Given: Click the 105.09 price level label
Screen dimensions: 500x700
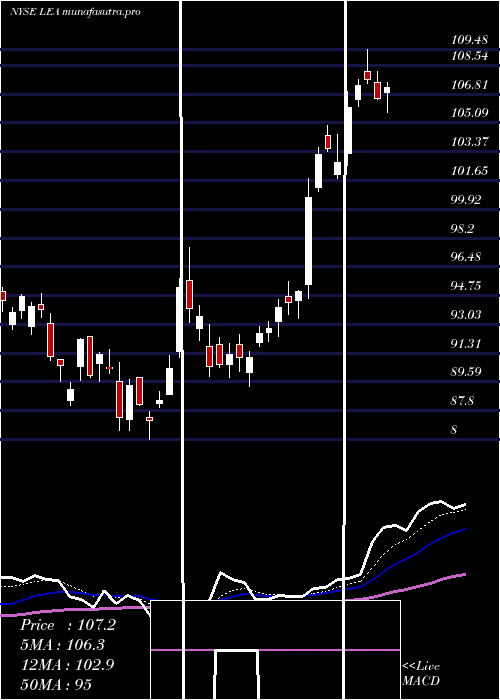Looking at the screenshot, I should [469, 113].
